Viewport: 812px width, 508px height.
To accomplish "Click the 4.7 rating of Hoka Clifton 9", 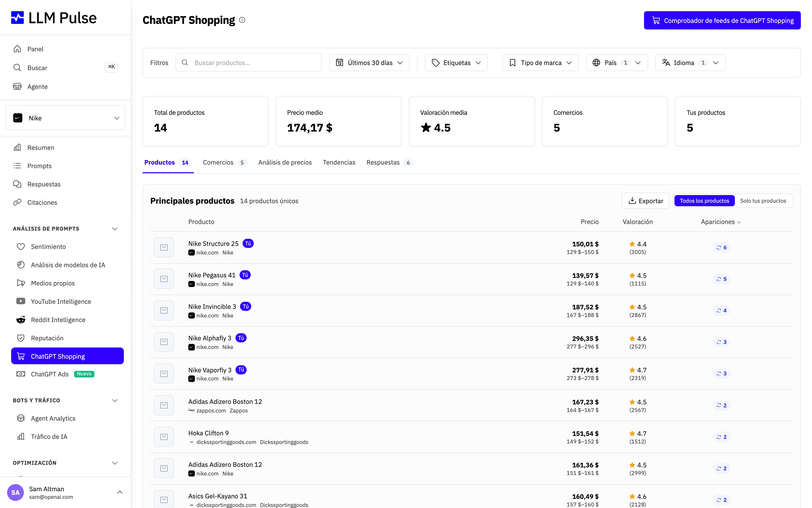I will (638, 433).
